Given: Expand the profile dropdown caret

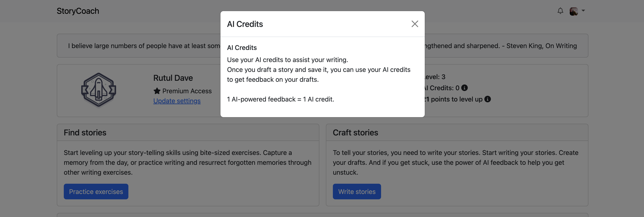Looking at the screenshot, I should 583,11.
